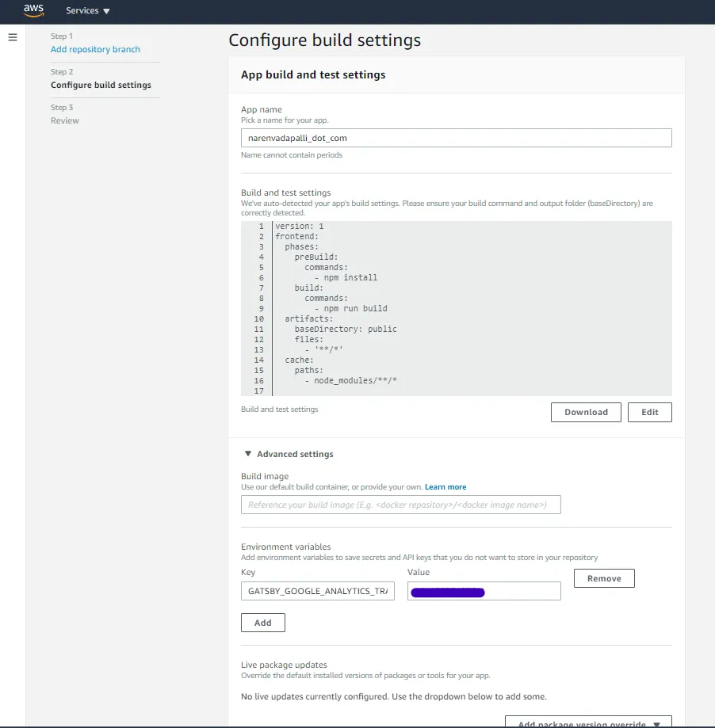Screen dimensions: 715x728
Task: Add a new environment variable
Action: (x=263, y=623)
